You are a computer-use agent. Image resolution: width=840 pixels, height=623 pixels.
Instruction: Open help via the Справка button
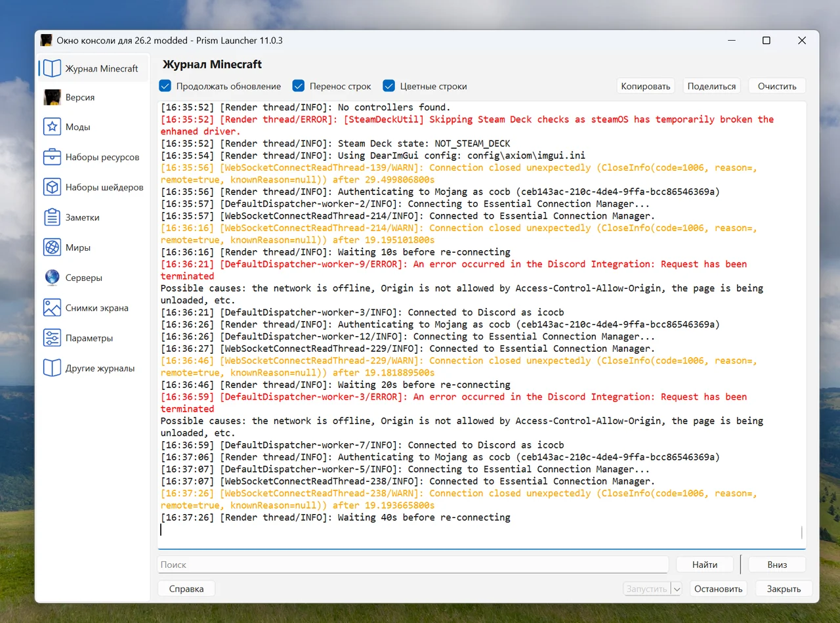pos(186,589)
